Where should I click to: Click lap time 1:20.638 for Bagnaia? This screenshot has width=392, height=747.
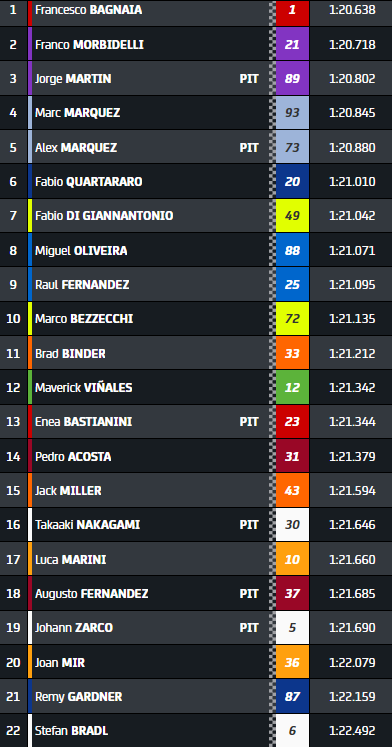pos(352,10)
